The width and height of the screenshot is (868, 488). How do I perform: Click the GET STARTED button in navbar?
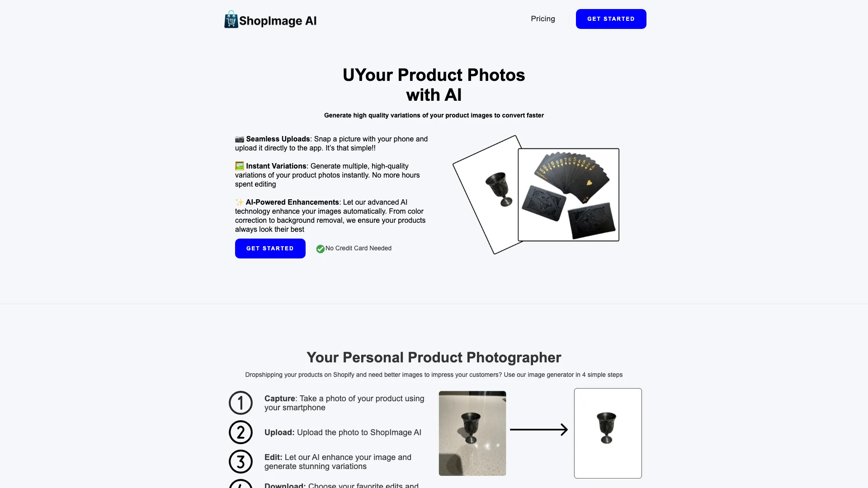click(x=610, y=19)
